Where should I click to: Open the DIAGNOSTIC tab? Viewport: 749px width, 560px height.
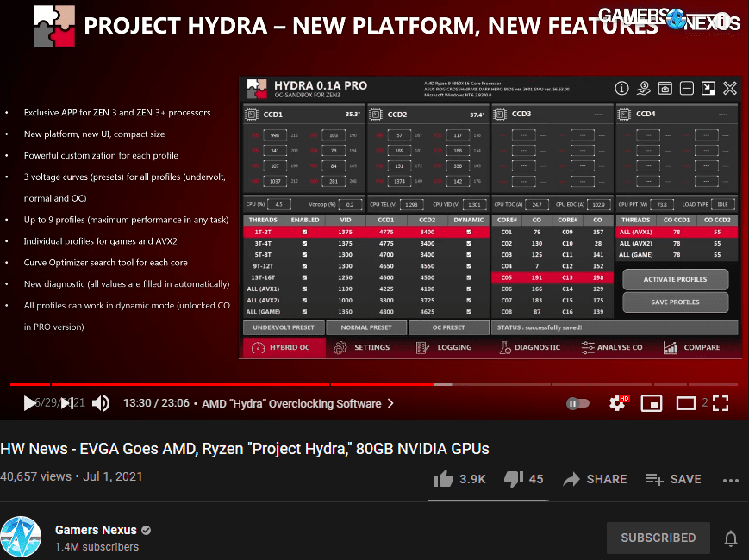(x=529, y=347)
